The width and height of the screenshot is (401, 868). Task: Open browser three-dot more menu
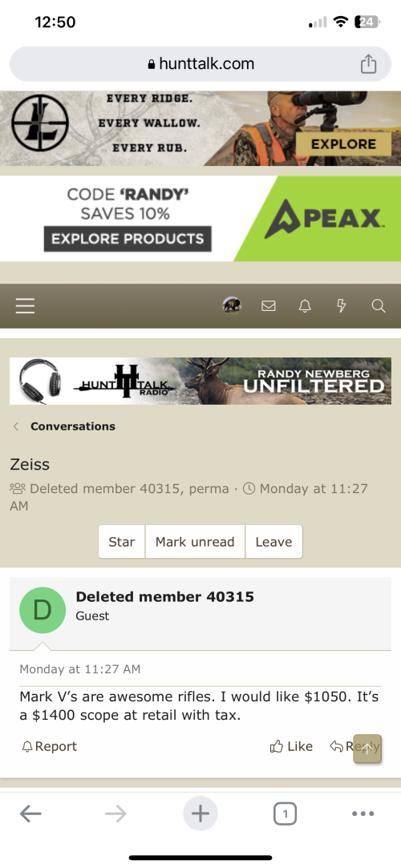363,813
